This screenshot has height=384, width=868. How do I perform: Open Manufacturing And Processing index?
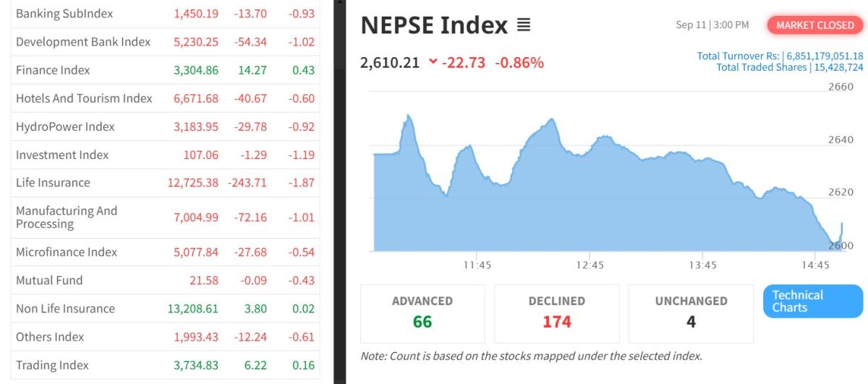[x=67, y=217]
